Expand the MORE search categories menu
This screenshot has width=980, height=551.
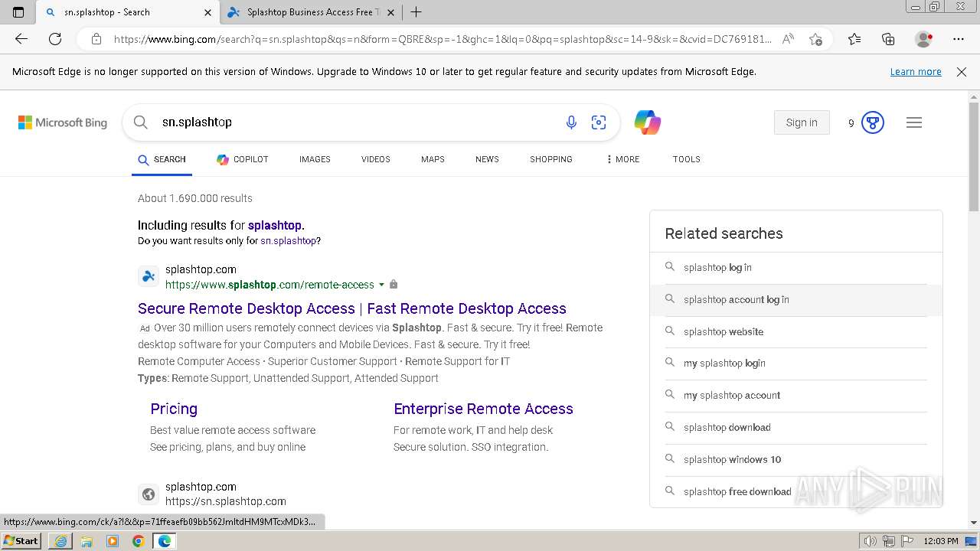pyautogui.click(x=622, y=159)
